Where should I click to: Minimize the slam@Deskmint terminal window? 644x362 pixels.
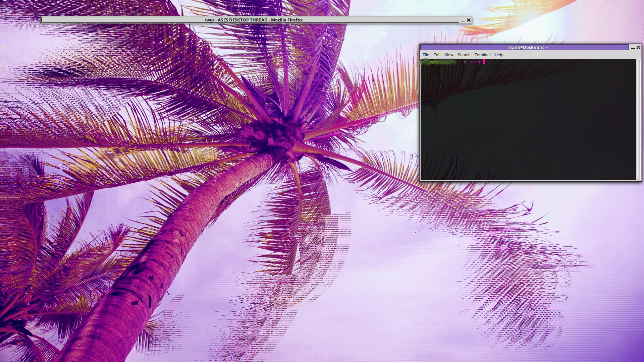[633, 48]
